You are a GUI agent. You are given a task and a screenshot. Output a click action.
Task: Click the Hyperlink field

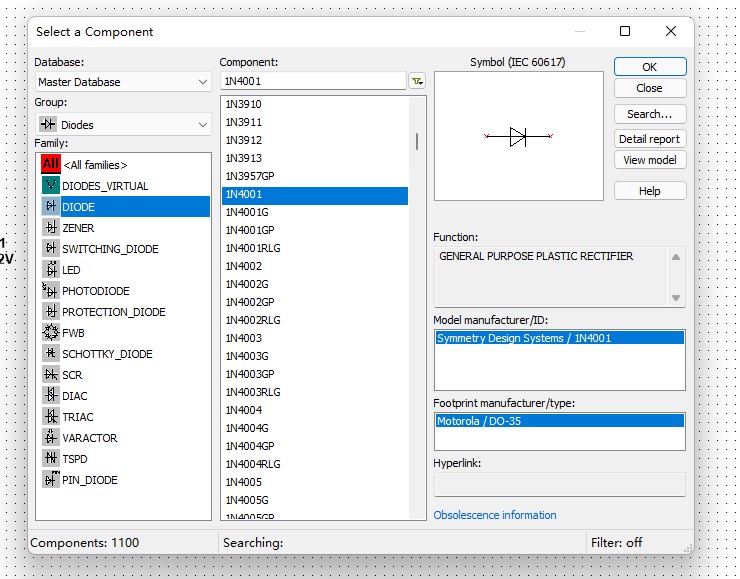(x=559, y=484)
